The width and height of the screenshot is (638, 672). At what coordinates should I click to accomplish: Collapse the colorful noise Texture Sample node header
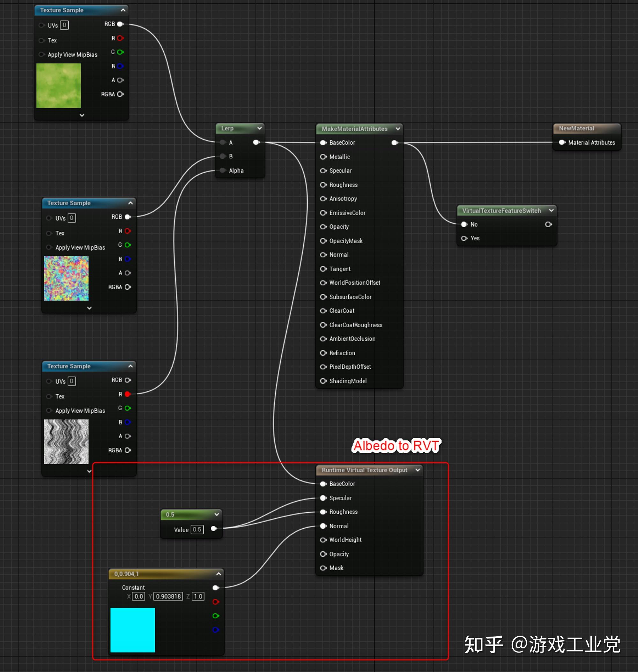point(130,203)
